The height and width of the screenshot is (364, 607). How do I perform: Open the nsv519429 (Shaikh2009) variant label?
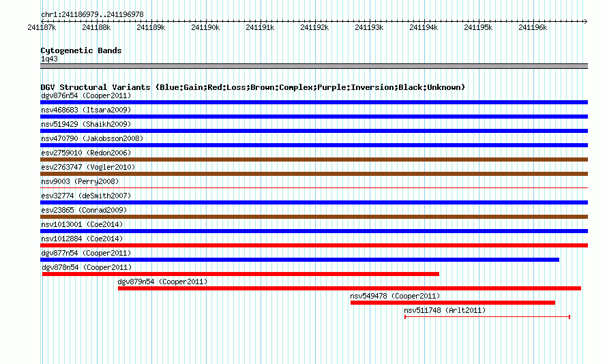click(86, 124)
